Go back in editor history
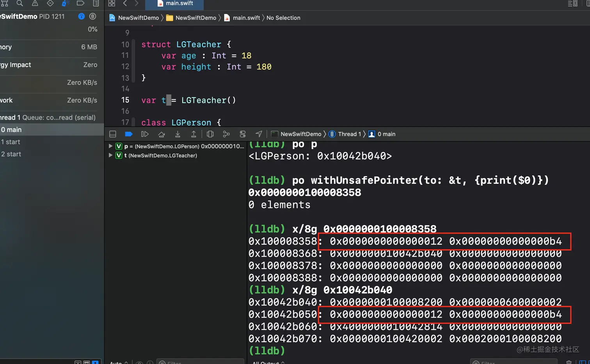 click(x=125, y=4)
